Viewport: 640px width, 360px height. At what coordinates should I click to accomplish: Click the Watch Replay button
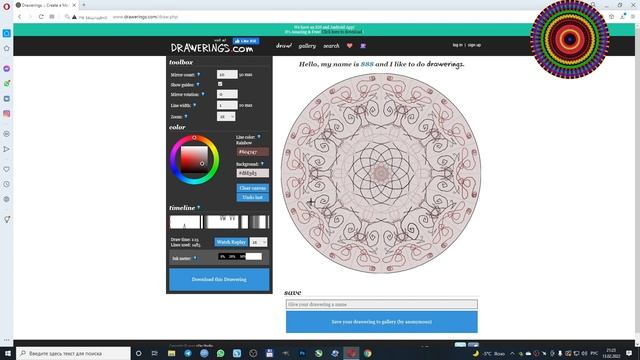point(231,242)
